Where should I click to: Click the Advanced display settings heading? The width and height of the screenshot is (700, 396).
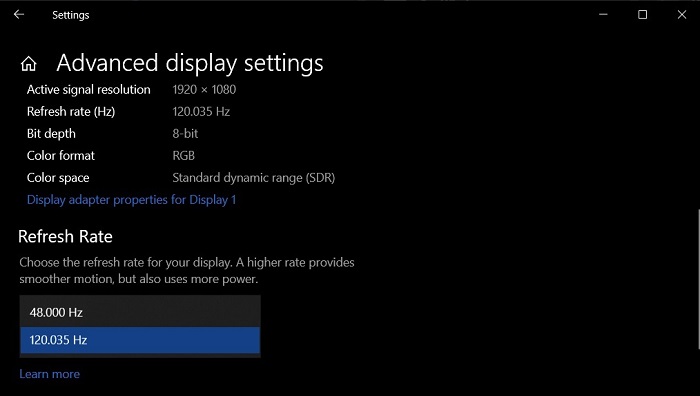(x=190, y=63)
